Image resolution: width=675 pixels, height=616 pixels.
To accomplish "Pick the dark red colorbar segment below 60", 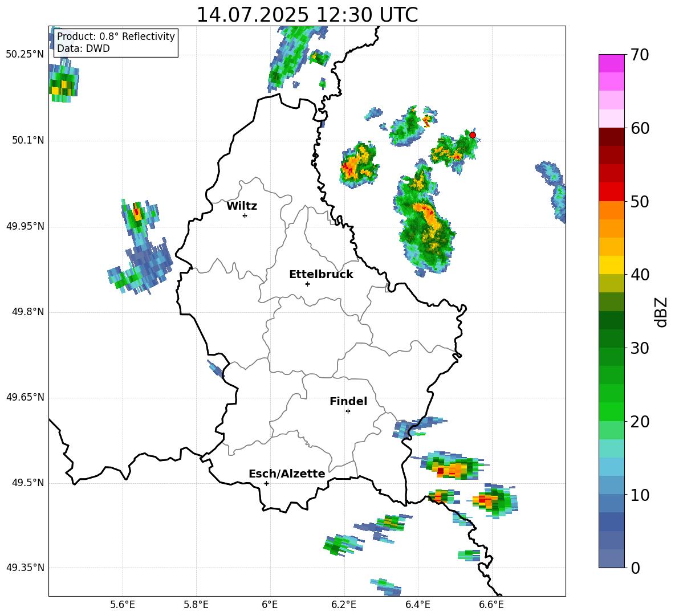I will (x=611, y=137).
